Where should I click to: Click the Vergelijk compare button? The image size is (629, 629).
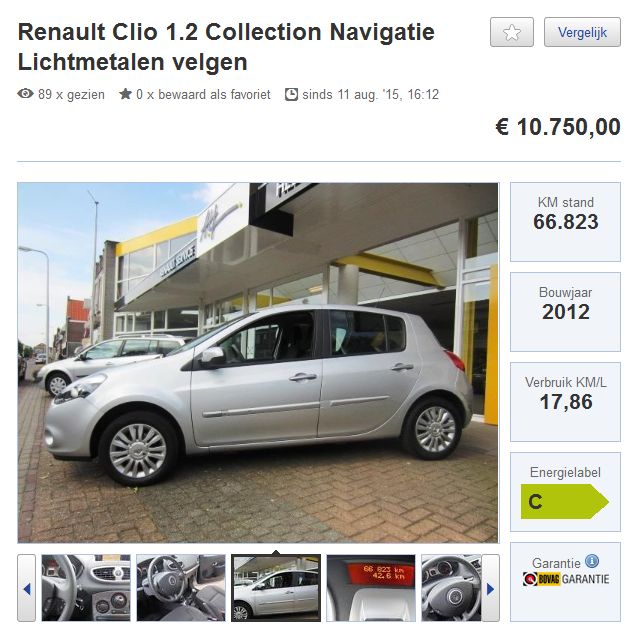tap(582, 32)
